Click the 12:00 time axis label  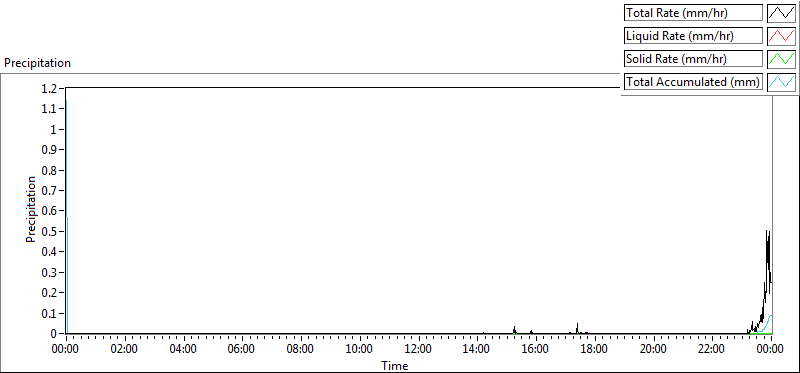pos(418,349)
